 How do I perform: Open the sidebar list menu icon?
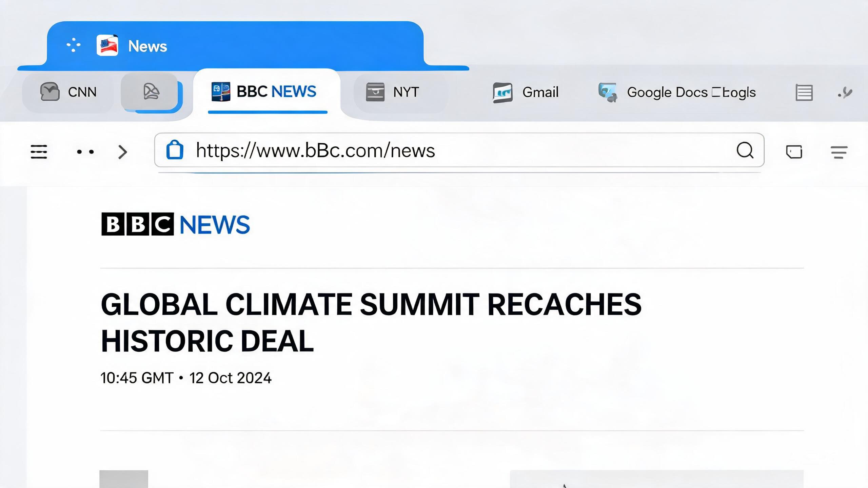tap(39, 151)
